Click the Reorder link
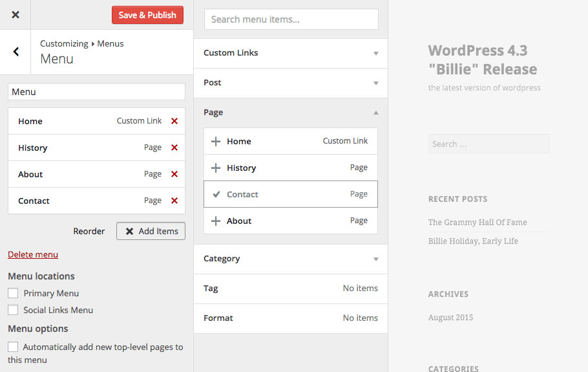 pyautogui.click(x=89, y=231)
